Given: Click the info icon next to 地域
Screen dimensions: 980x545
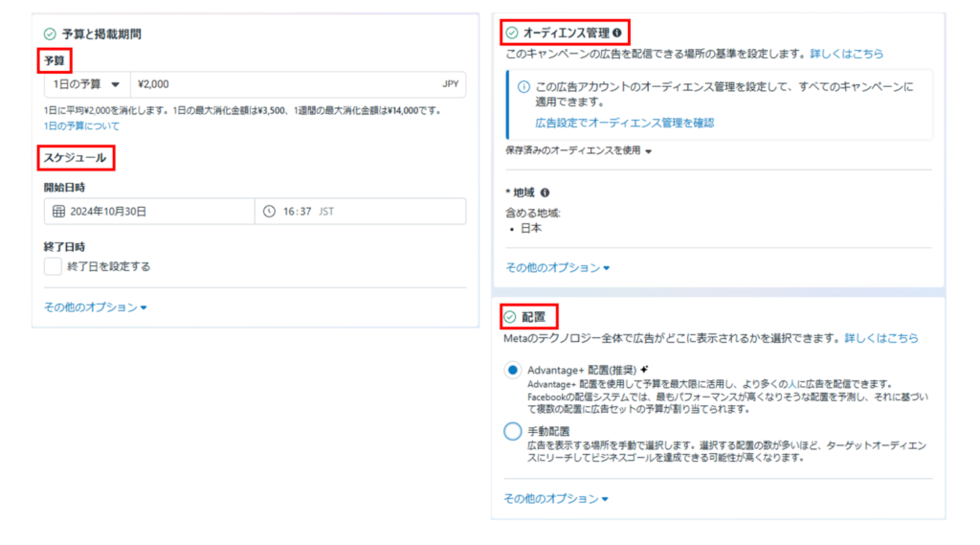Looking at the screenshot, I should (x=545, y=193).
